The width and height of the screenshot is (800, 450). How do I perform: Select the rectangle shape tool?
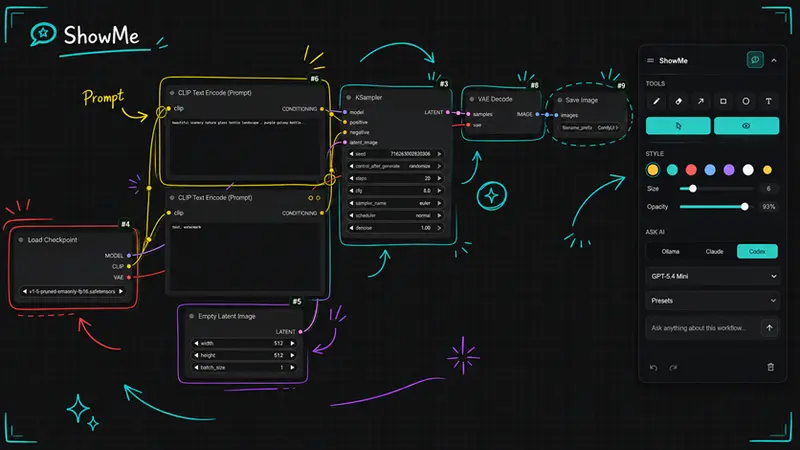723,101
